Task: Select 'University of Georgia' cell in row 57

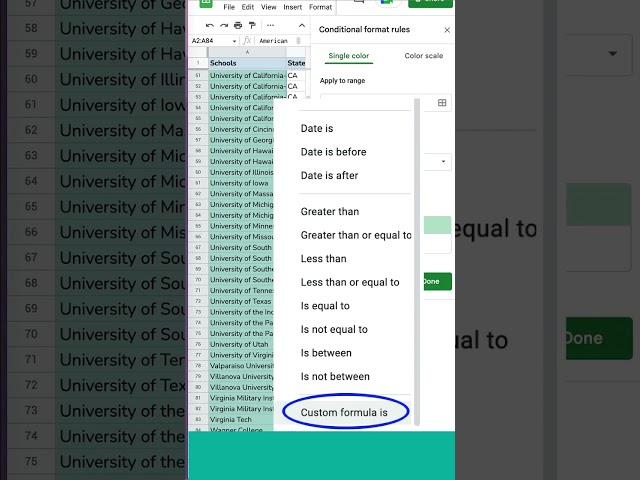Action: [241, 140]
